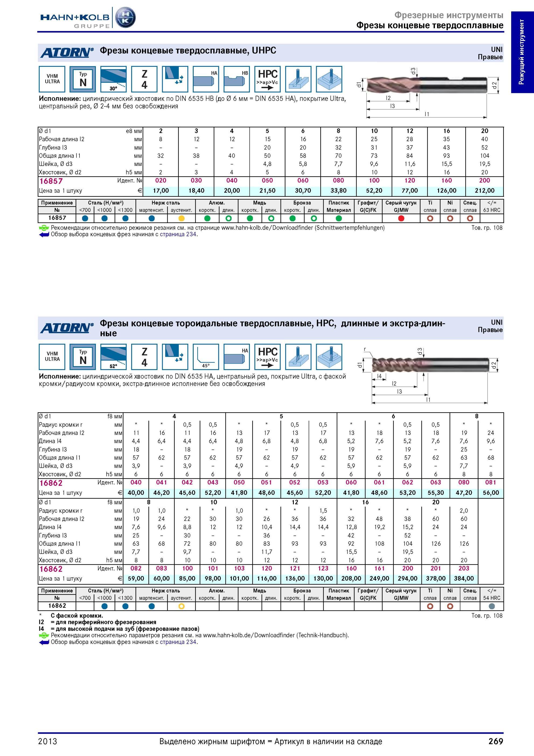Click the 45° edge chamfer pictogram
Image resolution: width=534 pixels, height=756 pixels.
206,357
